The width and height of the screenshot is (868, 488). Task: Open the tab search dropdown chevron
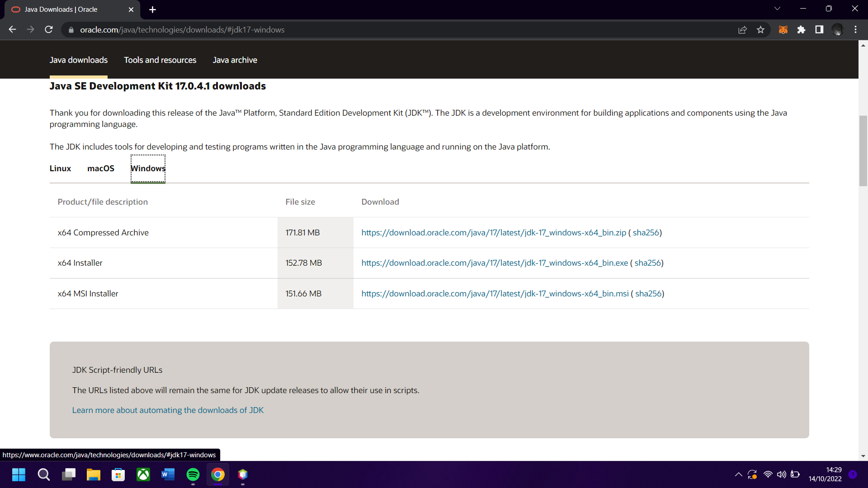(x=777, y=8)
